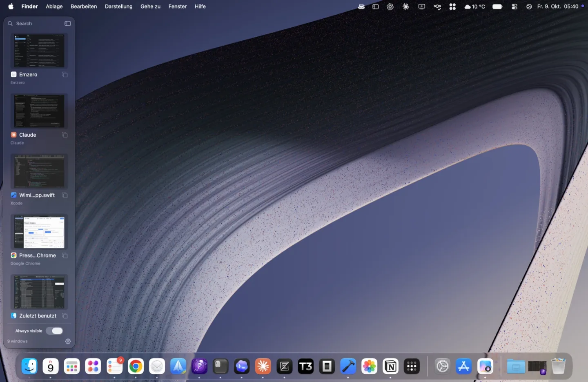The height and width of the screenshot is (382, 588).
Task: Open the Zed editor dock icon
Action: [x=284, y=366]
